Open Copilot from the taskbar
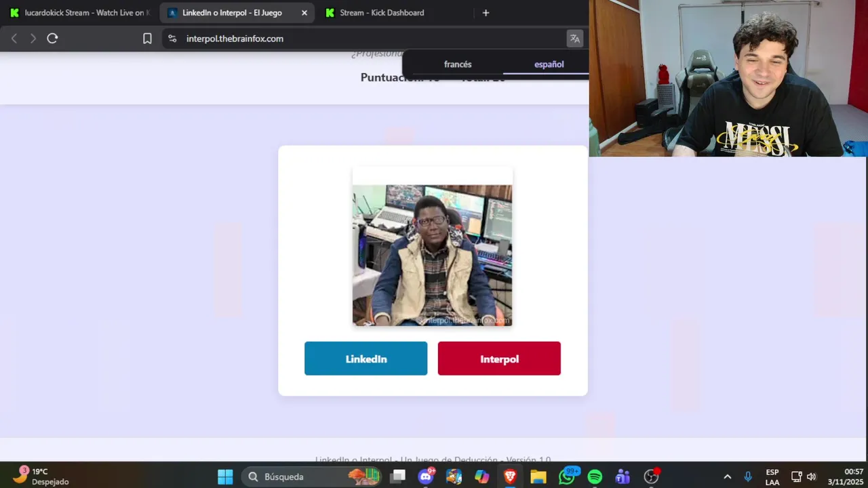The image size is (868, 488). 482,476
